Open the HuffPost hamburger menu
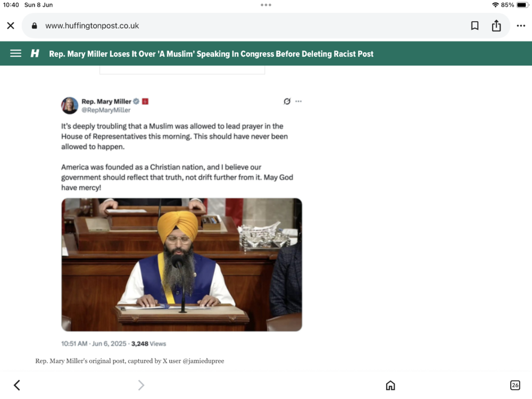The height and width of the screenshot is (399, 532). 15,54
